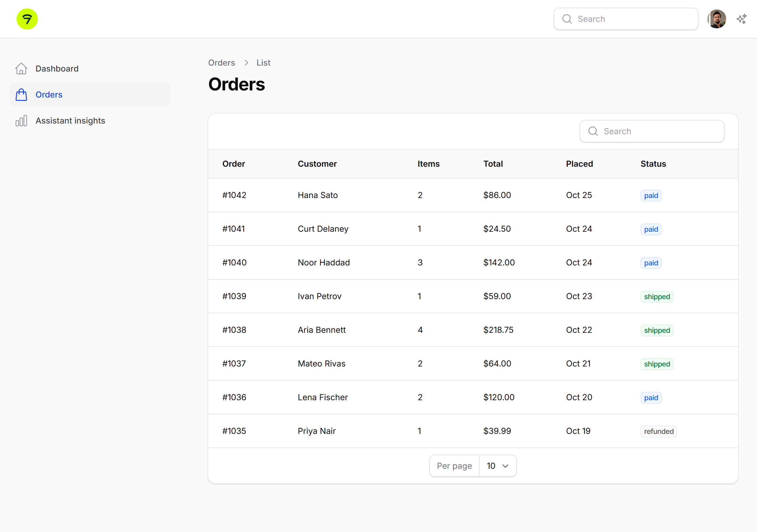This screenshot has width=757, height=532.
Task: Click the magnifier icon in the table search
Action: (593, 131)
